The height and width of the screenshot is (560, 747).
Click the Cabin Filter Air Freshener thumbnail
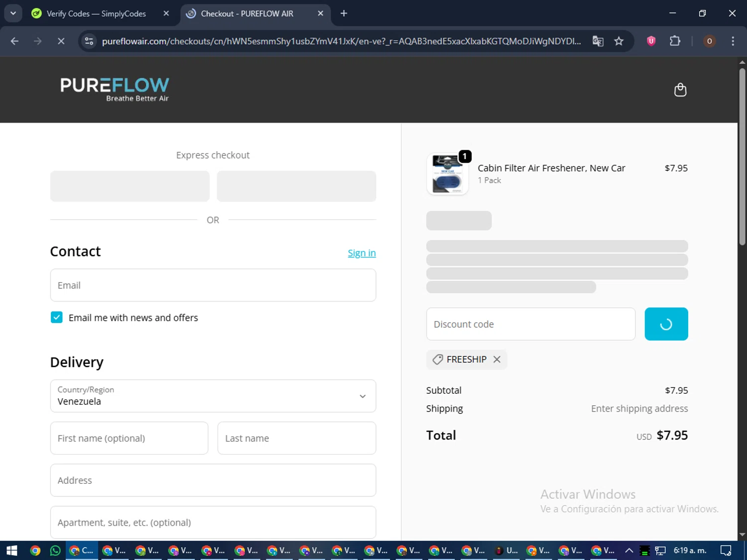(x=447, y=174)
